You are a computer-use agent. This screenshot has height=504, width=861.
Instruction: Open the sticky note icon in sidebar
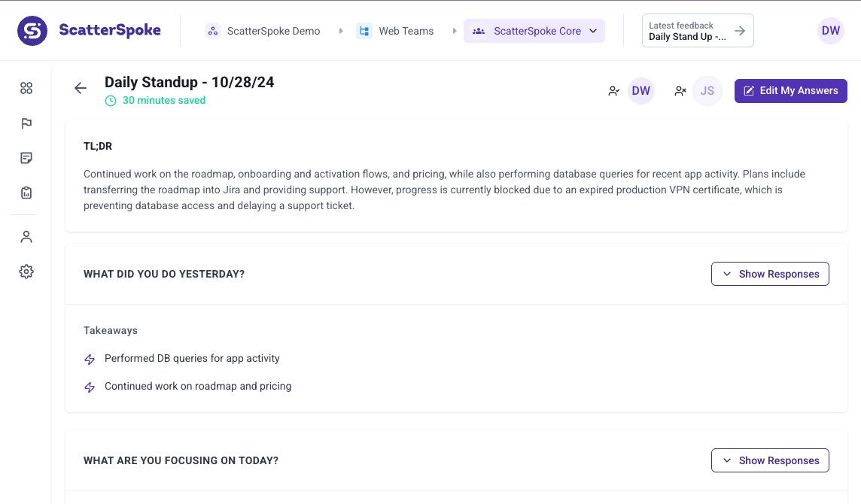tap(26, 158)
